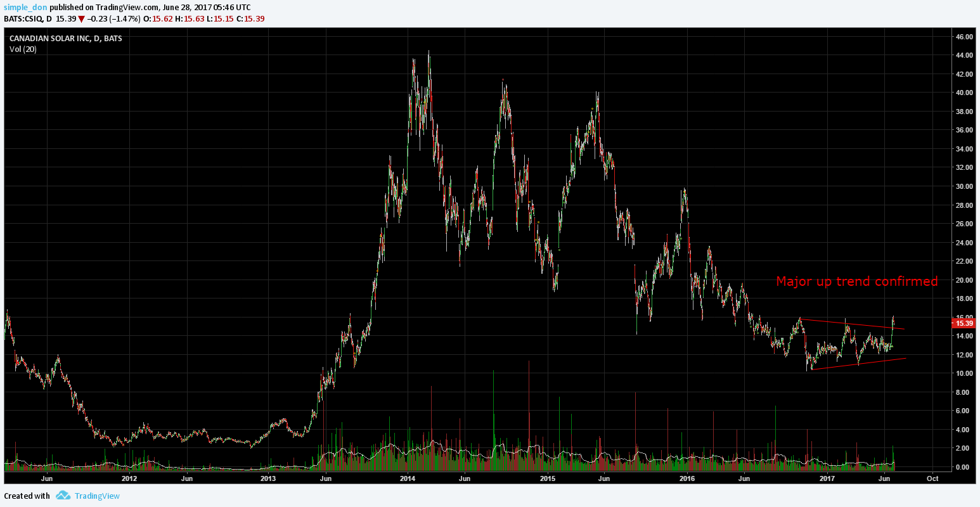Click the 'CANADIAN SOLAR INC, D, BATS' title
The width and height of the screenshot is (980, 507).
coord(66,39)
